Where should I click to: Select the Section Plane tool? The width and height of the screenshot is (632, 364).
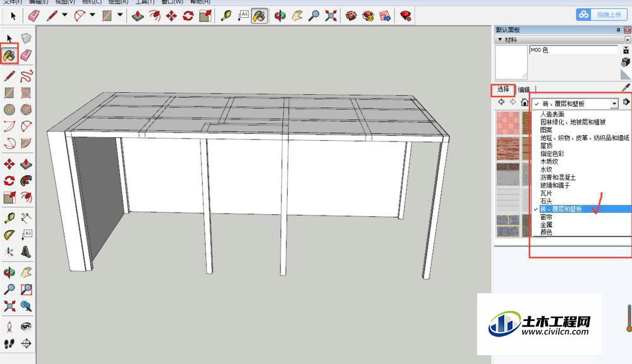point(26,343)
